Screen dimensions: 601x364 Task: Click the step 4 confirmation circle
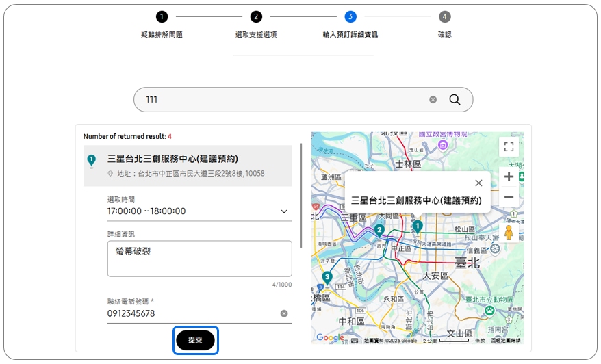tap(445, 16)
